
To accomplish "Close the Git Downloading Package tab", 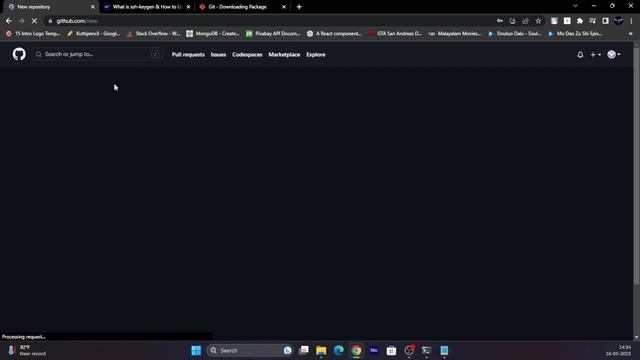I will pyautogui.click(x=284, y=7).
